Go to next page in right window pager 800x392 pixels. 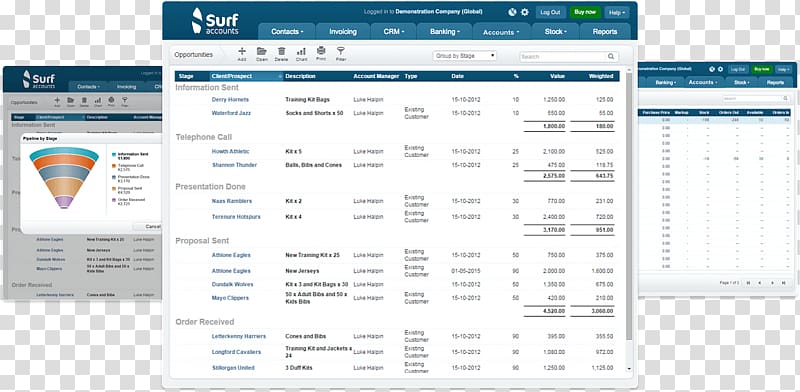coord(772,282)
